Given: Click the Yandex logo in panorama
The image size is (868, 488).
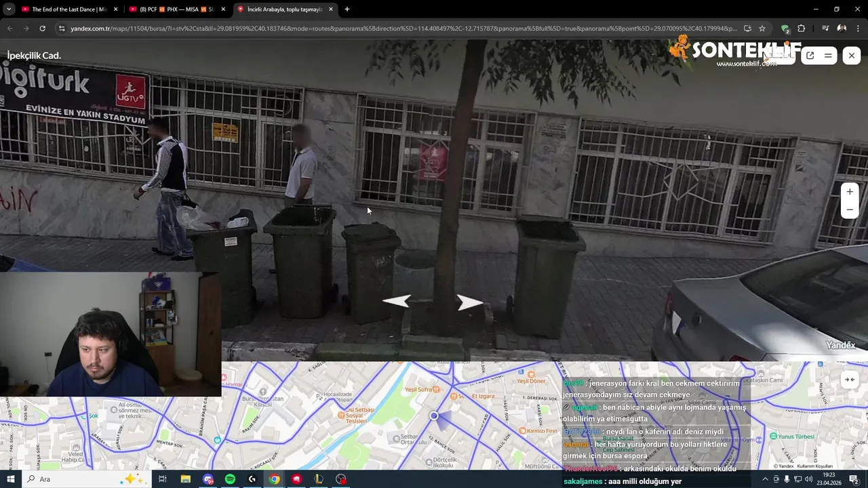Looking at the screenshot, I should click(x=840, y=346).
